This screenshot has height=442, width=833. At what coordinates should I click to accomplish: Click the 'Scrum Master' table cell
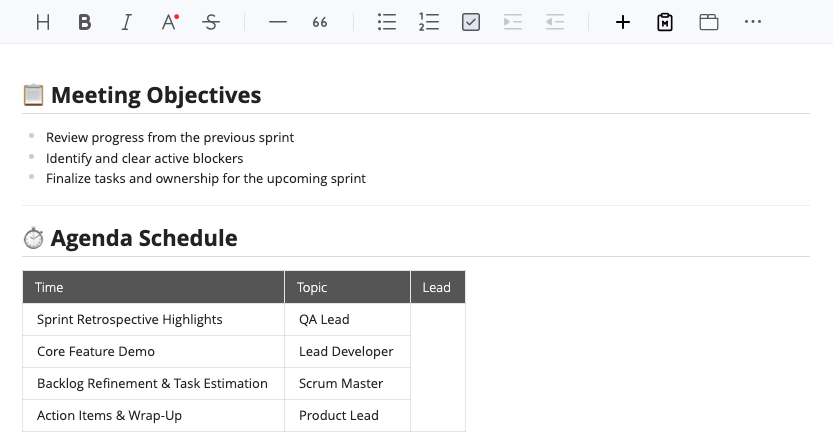coord(347,384)
